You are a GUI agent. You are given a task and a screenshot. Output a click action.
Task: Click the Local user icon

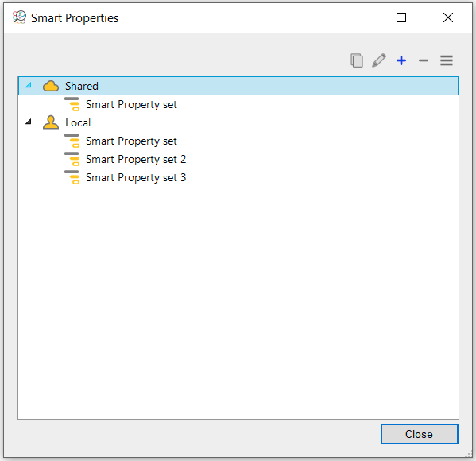(x=51, y=122)
